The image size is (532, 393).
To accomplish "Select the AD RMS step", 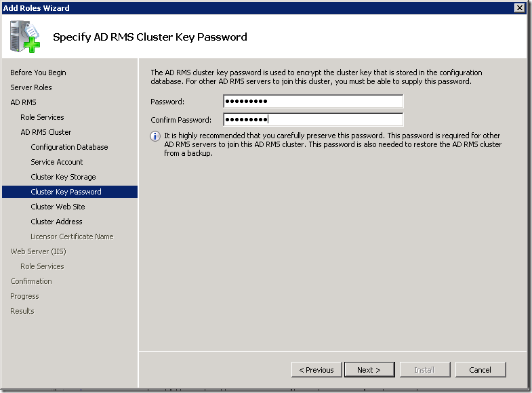I will [23, 102].
